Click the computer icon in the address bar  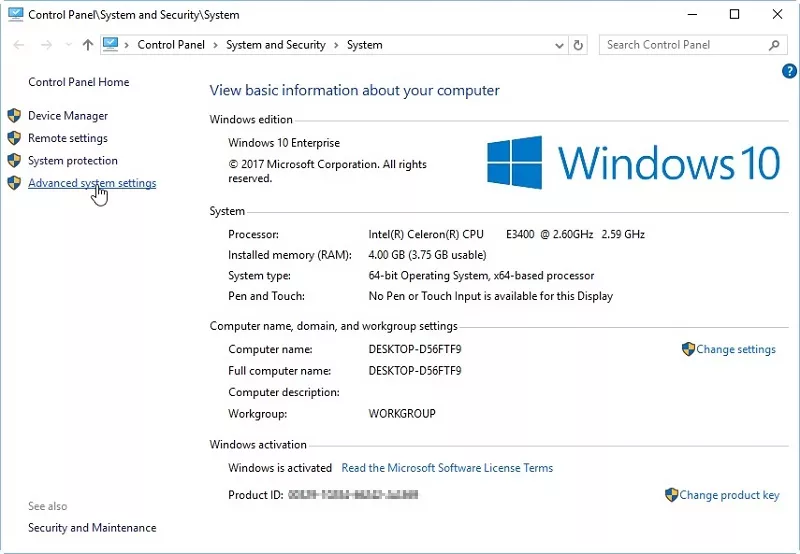click(111, 45)
